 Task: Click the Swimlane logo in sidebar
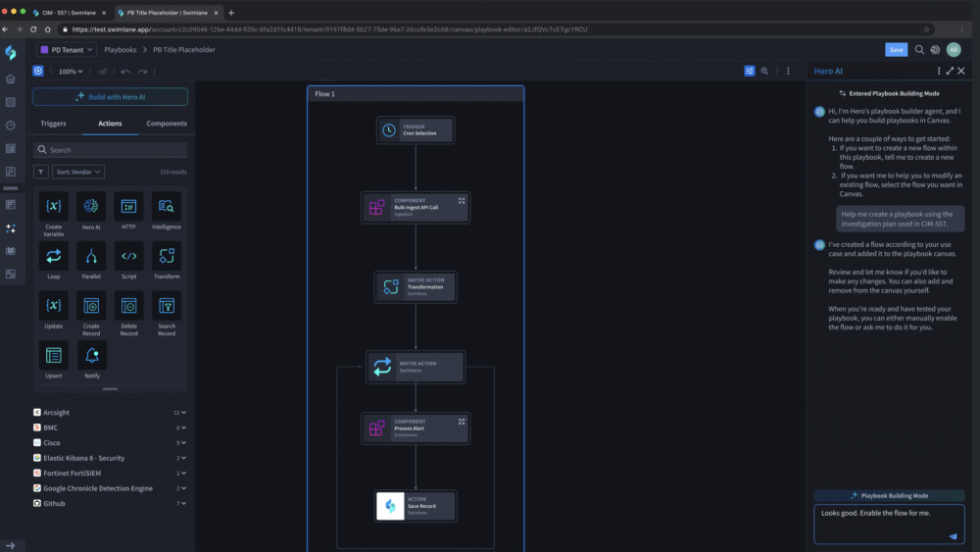[11, 53]
